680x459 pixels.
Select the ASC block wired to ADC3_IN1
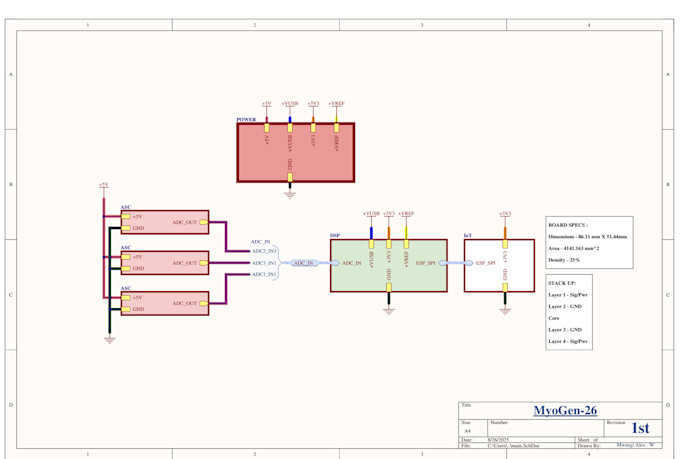pos(165,263)
